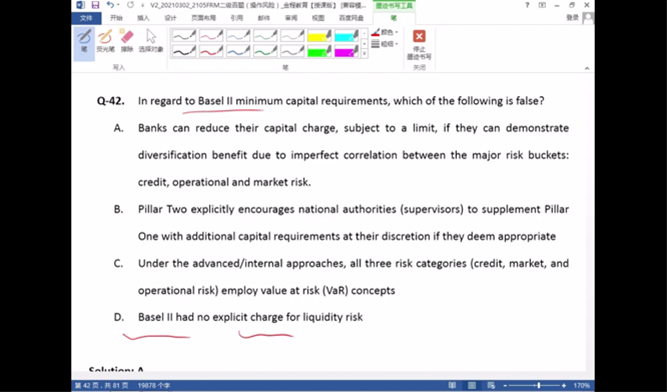The image size is (667, 392).
Task: Click the 170% zoom level button
Action: click(x=581, y=386)
